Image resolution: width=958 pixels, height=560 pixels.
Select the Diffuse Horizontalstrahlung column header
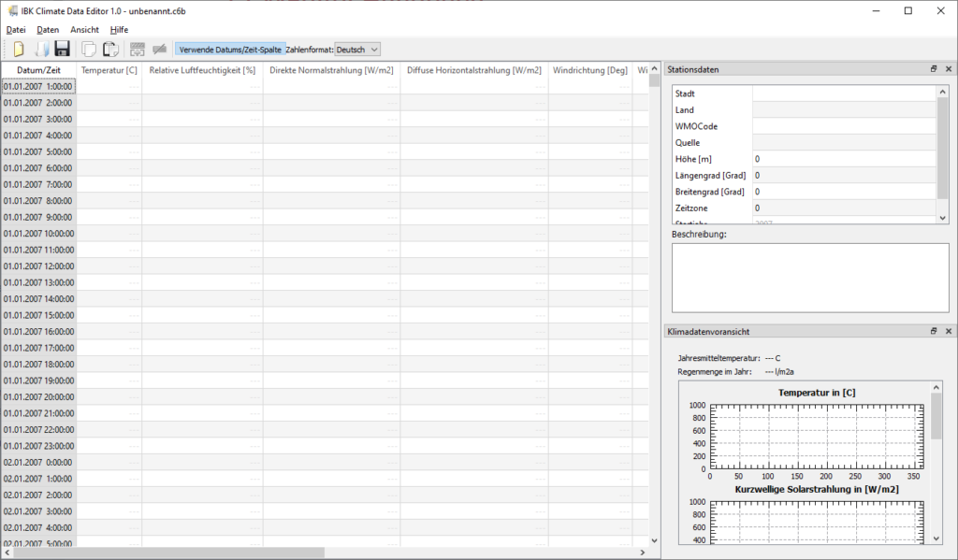[x=474, y=70]
